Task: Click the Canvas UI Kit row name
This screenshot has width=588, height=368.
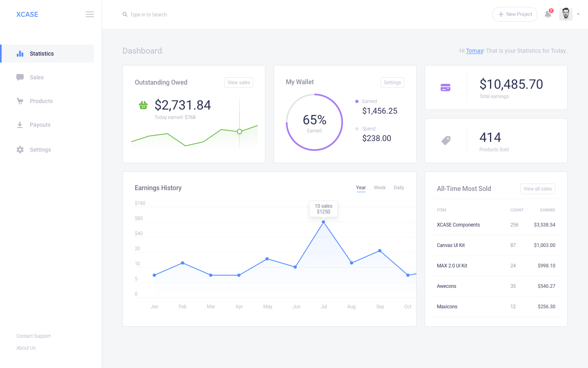Action: [x=451, y=245]
